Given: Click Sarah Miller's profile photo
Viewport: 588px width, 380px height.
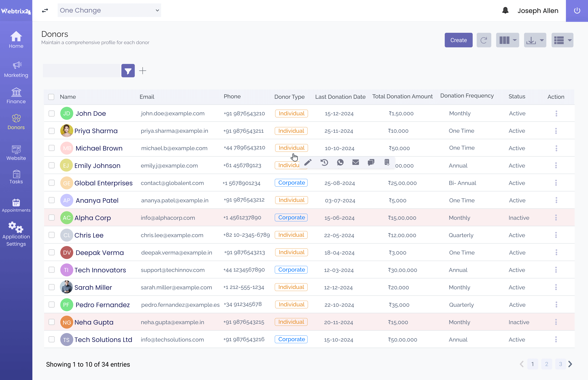Looking at the screenshot, I should [66, 287].
